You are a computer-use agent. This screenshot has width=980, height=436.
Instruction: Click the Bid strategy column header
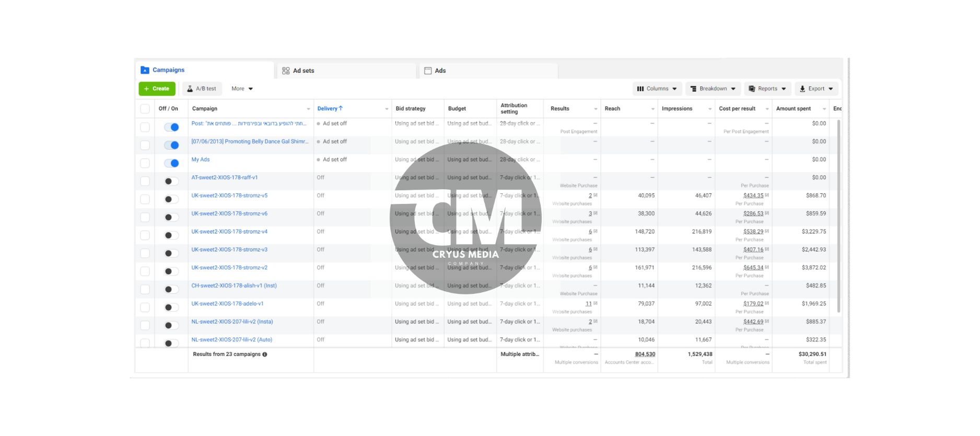coord(411,109)
